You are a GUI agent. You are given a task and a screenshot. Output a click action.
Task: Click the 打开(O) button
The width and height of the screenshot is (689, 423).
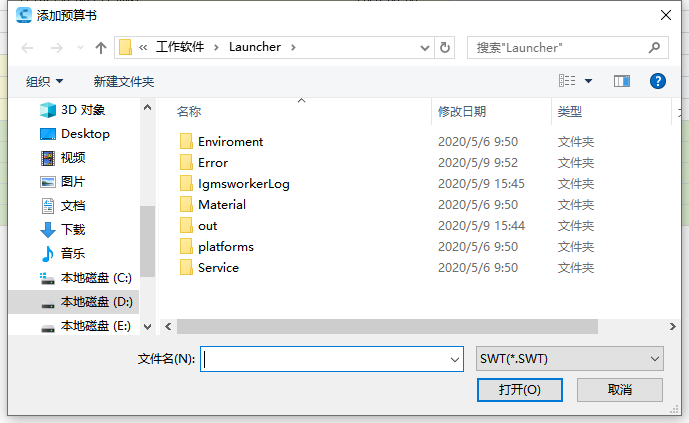tap(519, 390)
